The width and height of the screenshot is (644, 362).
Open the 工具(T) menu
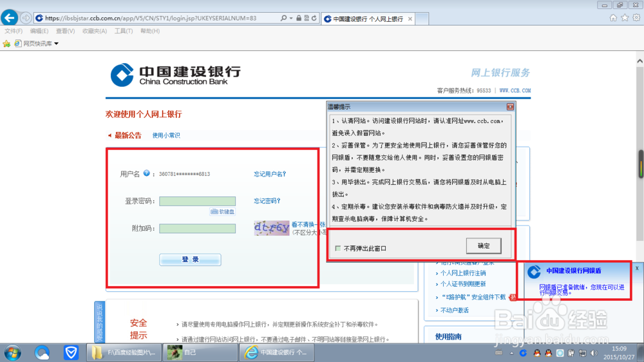pos(123,31)
